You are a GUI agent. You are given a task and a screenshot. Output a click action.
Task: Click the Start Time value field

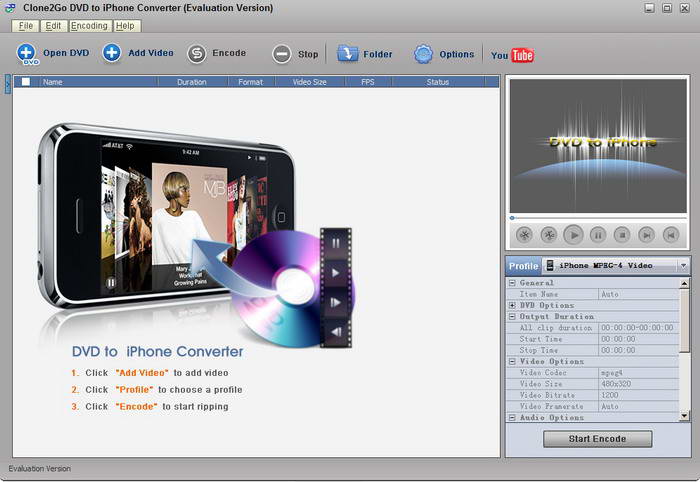(638, 339)
